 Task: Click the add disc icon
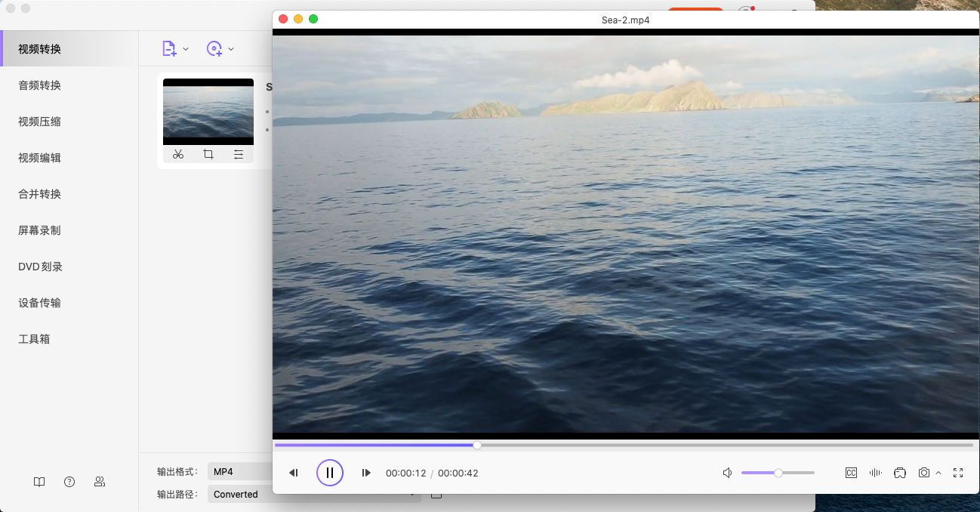click(x=214, y=49)
